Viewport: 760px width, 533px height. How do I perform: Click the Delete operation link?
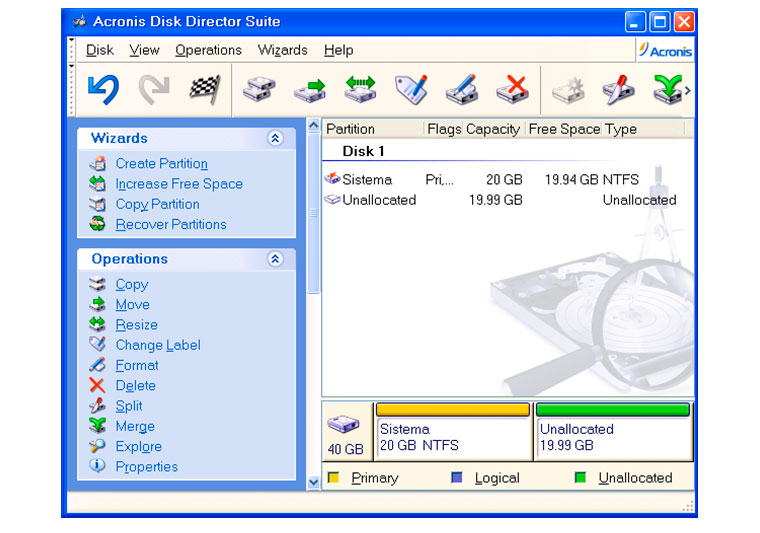pyautogui.click(x=135, y=386)
